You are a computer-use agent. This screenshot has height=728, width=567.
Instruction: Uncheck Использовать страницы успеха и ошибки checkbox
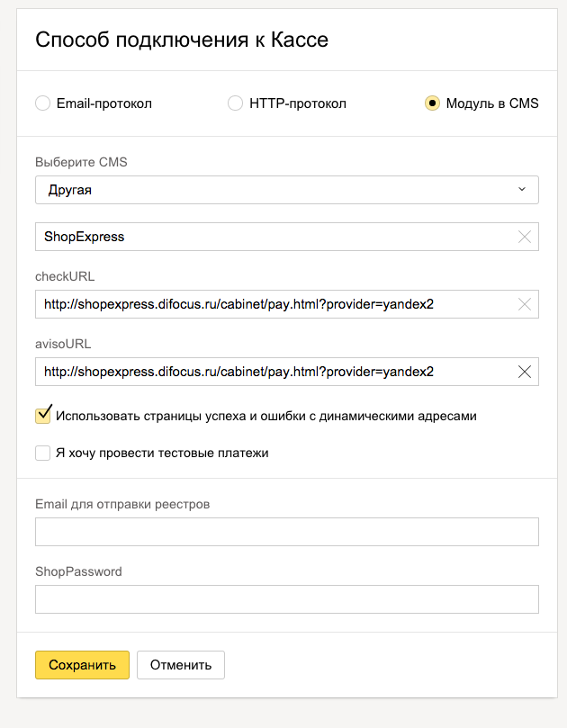[x=42, y=415]
